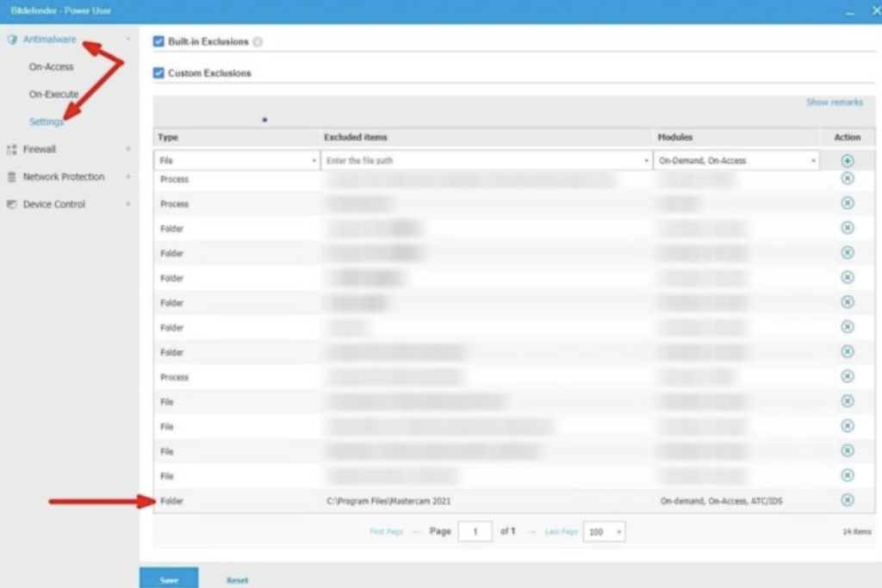The width and height of the screenshot is (882, 588).
Task: Open the Modules dropdown showing On-Demand, On-Access
Action: click(736, 161)
